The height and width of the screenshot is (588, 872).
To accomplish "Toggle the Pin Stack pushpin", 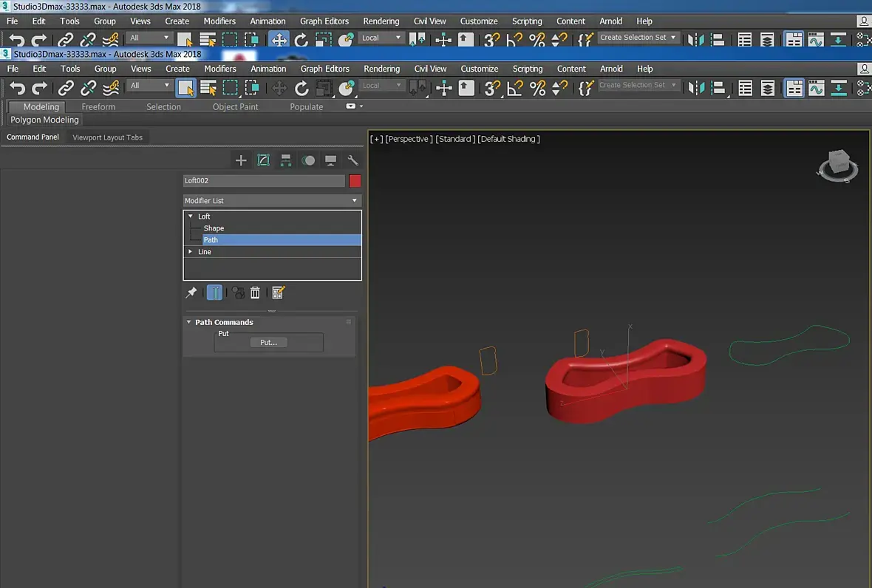I will (x=191, y=293).
